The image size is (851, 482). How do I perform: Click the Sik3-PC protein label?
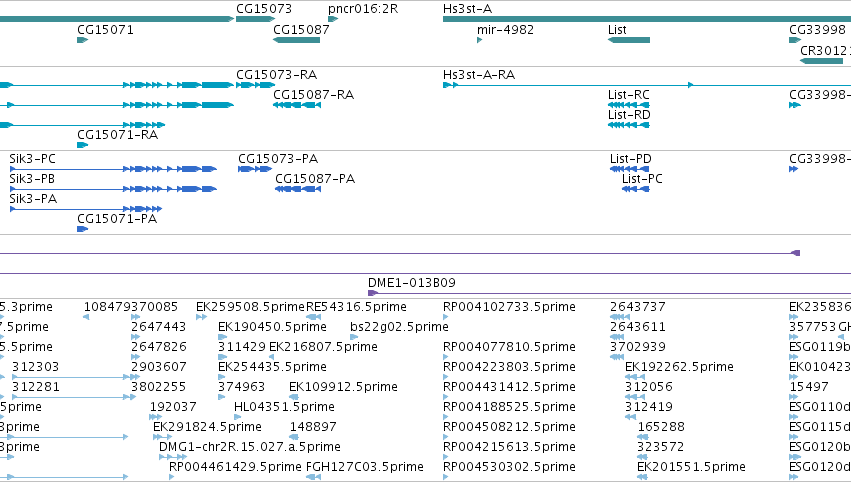point(33,159)
